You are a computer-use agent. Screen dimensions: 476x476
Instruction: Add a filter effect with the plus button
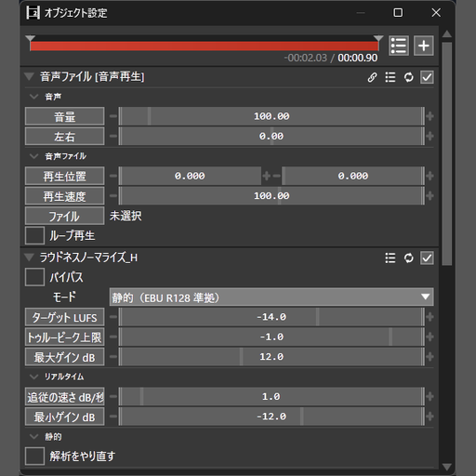click(x=424, y=46)
